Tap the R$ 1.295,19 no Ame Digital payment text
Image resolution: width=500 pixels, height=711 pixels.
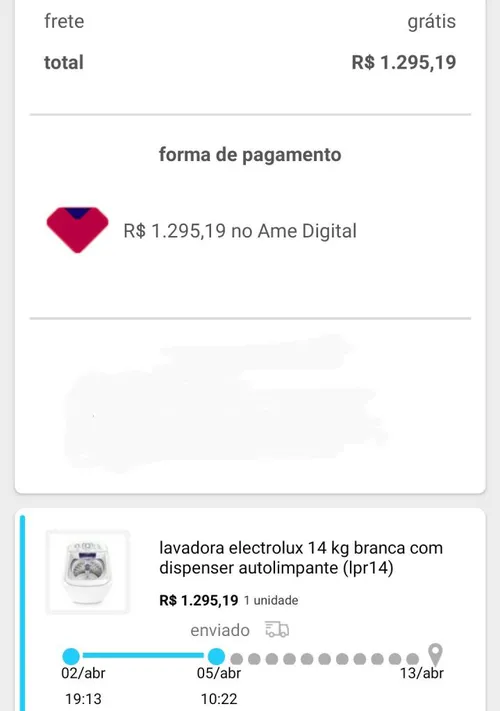click(240, 231)
